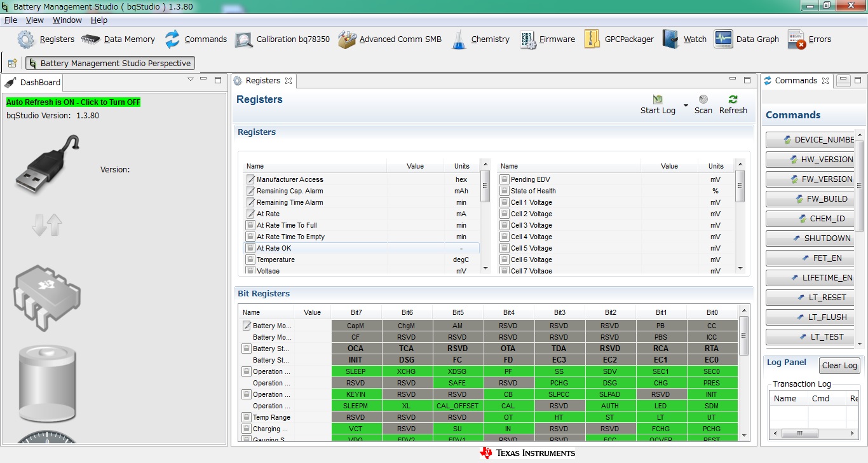This screenshot has width=868, height=463.
Task: Open the Window menu
Action: point(67,20)
